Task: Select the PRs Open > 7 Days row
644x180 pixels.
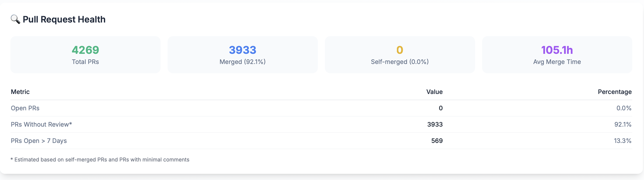Action: [x=321, y=141]
